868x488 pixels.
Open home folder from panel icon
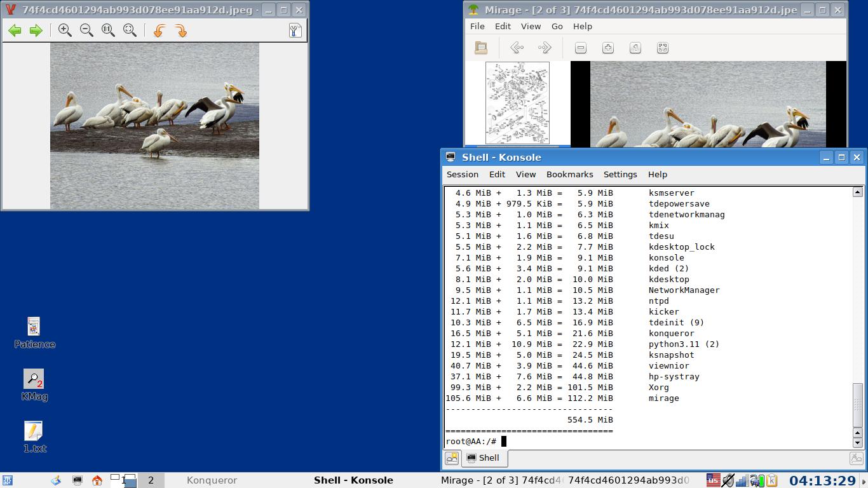pos(97,480)
